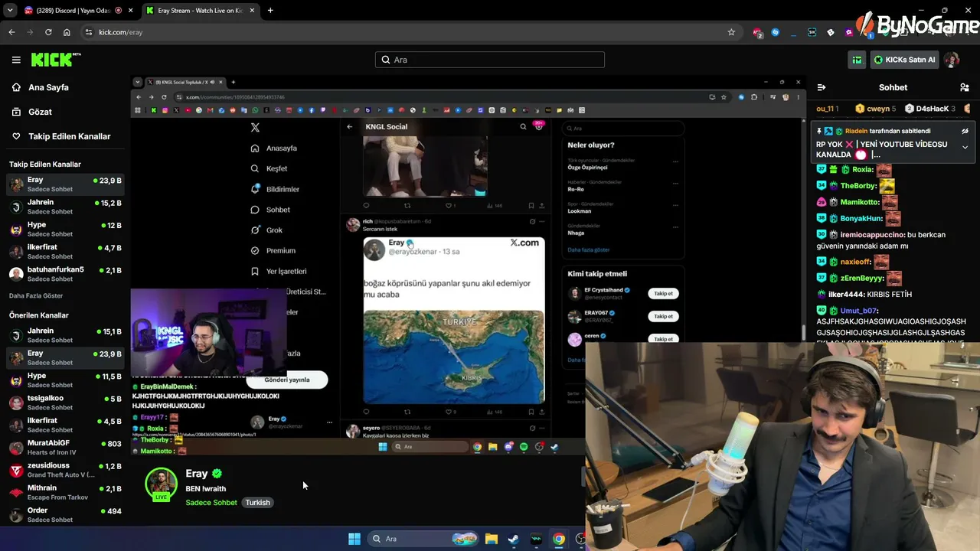980x551 pixels.
Task: Switch to Chrome on the Windows taskbar
Action: (559, 539)
